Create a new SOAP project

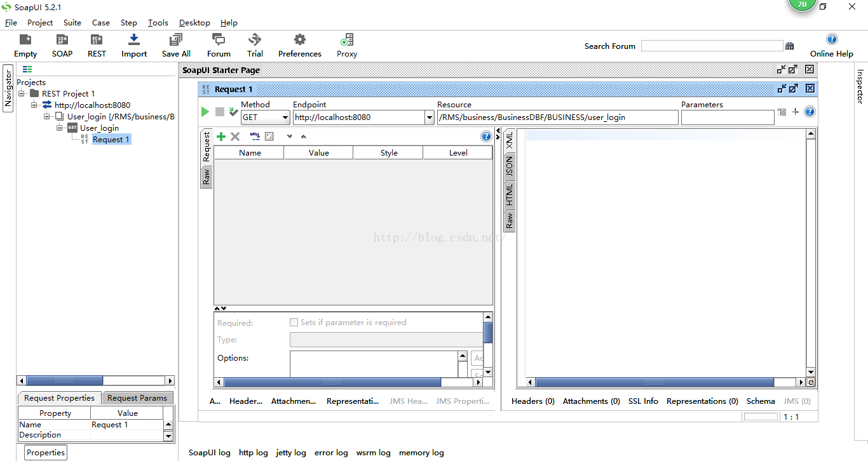62,46
